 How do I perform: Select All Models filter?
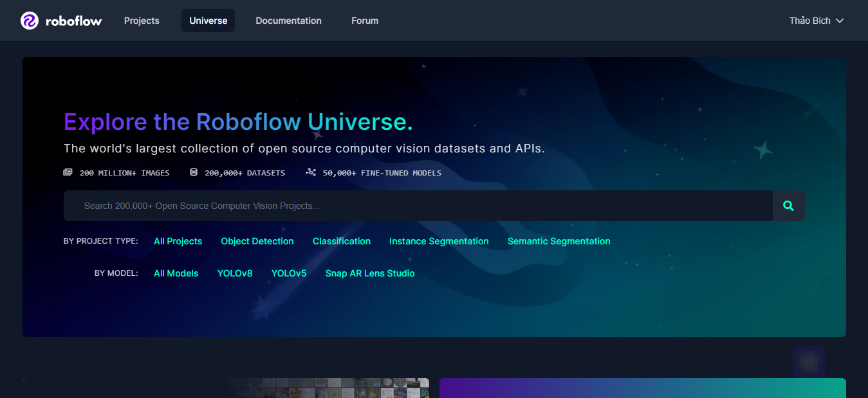[176, 273]
